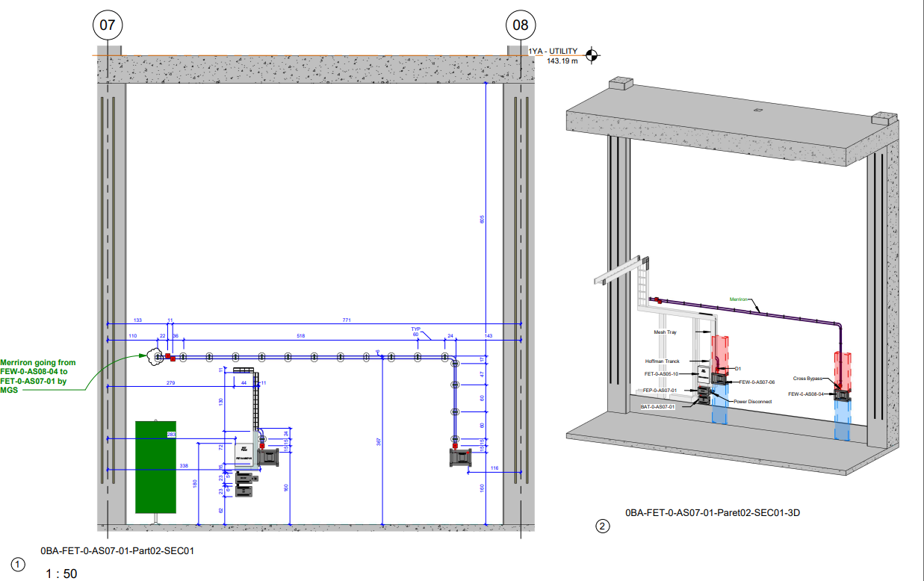Image resolution: width=924 pixels, height=581 pixels.
Task: Click the Mesh Tray element in the 3D view
Action: tap(709, 332)
